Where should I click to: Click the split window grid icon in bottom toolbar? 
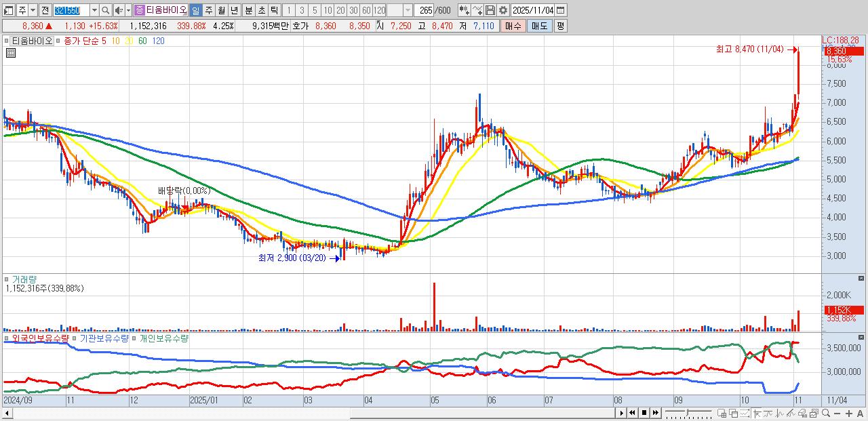722,413
